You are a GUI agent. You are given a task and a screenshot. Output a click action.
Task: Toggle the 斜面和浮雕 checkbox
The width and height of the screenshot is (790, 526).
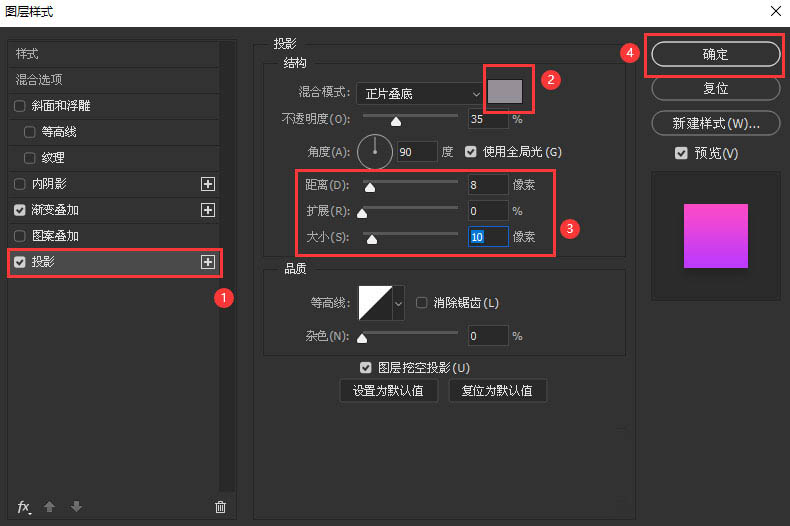pyautogui.click(x=20, y=106)
